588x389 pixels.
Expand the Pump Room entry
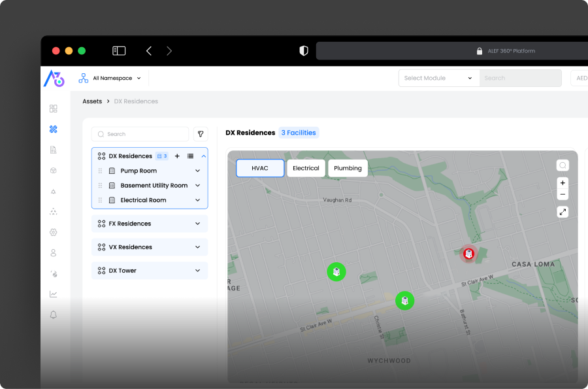pyautogui.click(x=198, y=171)
